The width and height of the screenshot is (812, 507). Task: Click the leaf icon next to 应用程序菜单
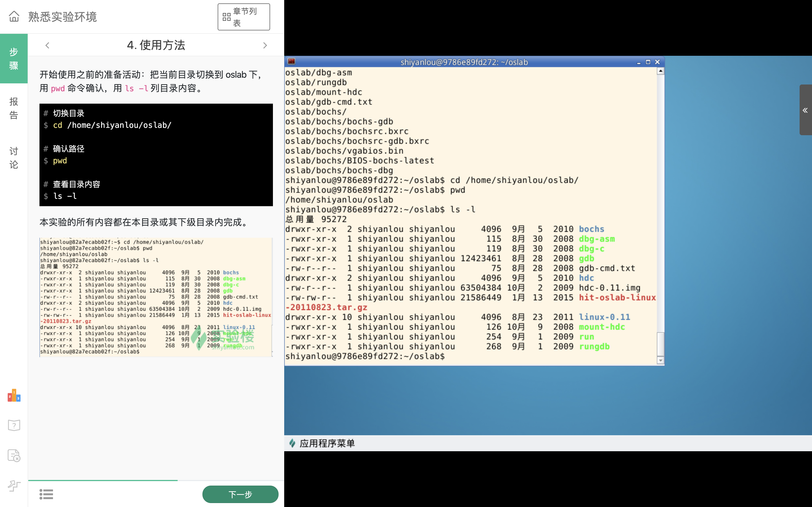292,443
